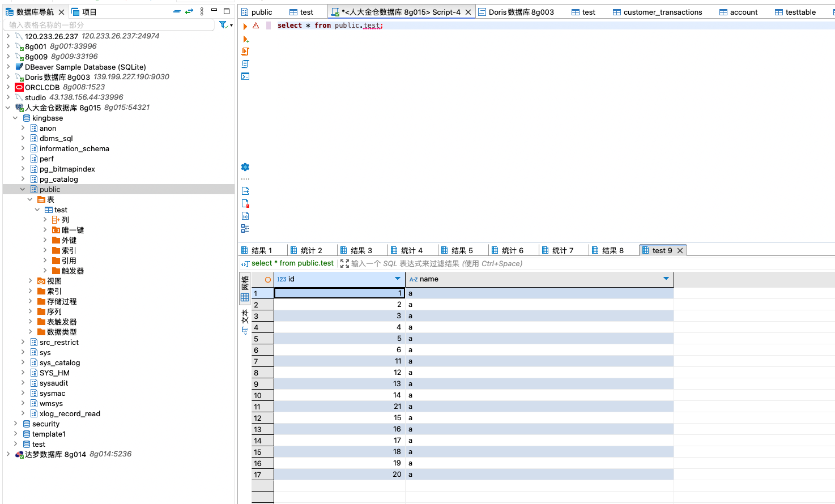
Task: Select the security database node
Action: 46,424
